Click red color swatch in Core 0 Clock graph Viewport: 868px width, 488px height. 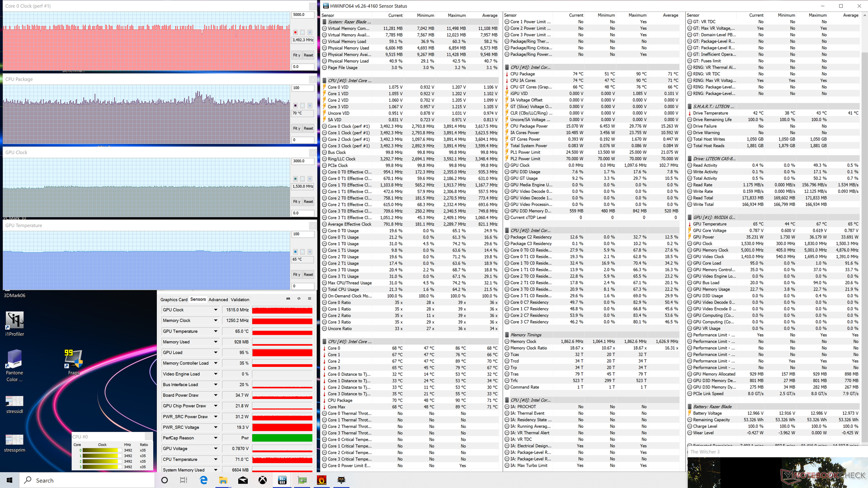(x=296, y=33)
